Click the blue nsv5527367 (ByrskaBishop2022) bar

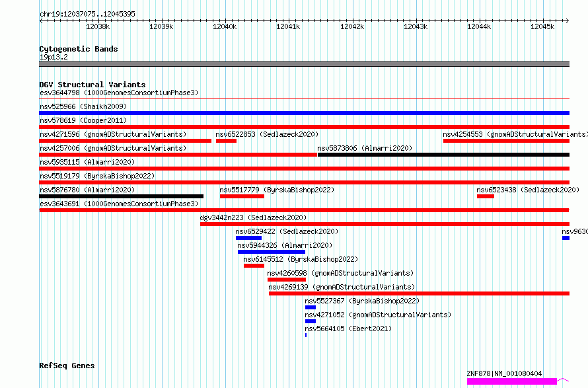(311, 307)
